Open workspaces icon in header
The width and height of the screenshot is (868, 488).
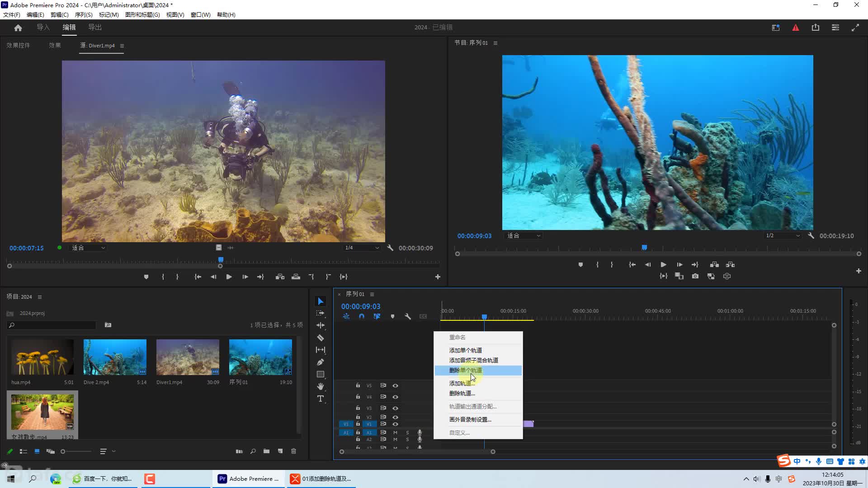(775, 28)
